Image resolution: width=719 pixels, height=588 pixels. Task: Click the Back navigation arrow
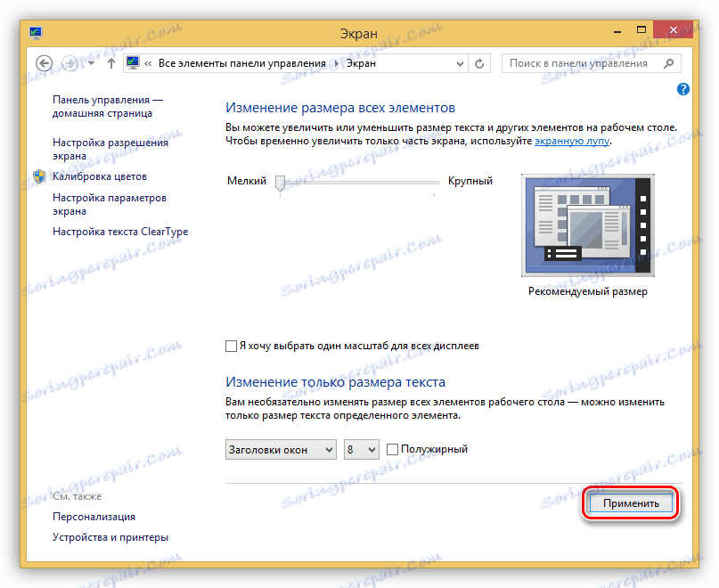coord(44,62)
